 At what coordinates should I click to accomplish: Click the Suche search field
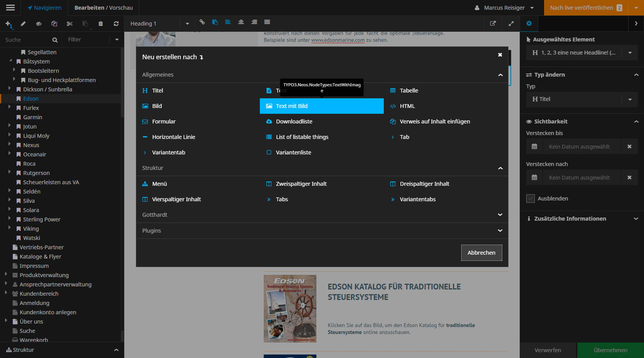click(x=27, y=40)
